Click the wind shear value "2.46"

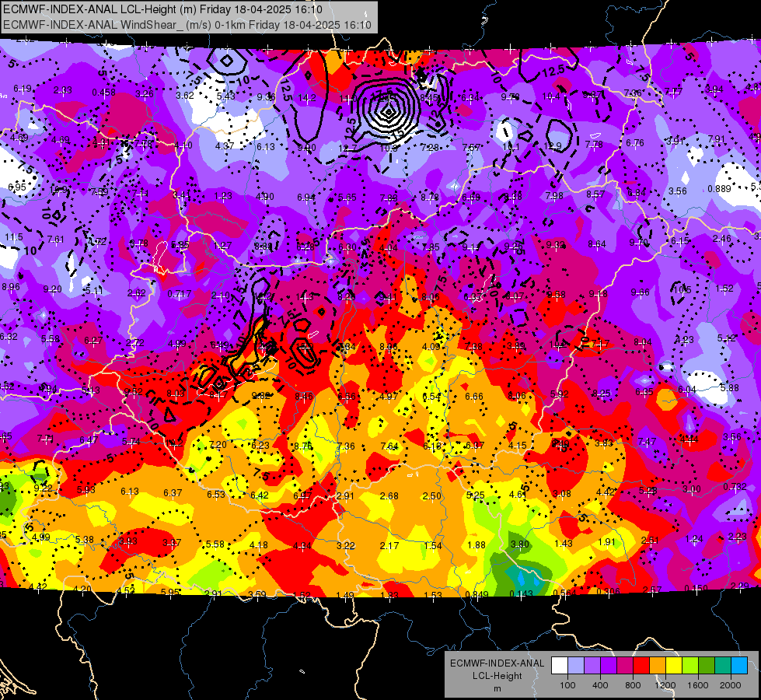[x=721, y=239]
